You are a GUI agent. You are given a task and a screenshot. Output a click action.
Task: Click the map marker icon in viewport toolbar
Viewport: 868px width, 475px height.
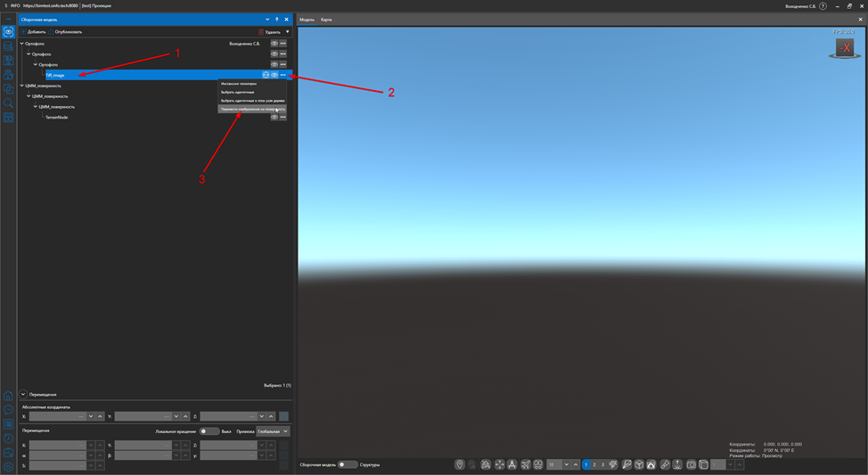460,464
